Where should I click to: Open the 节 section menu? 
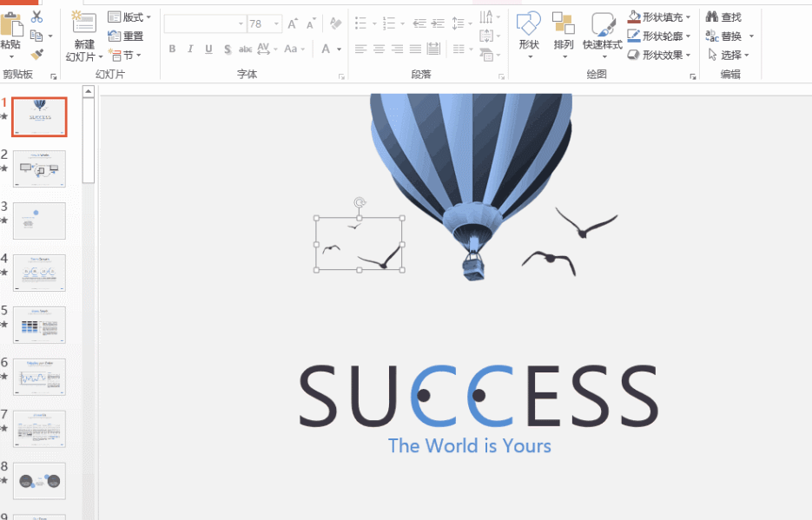[x=125, y=55]
